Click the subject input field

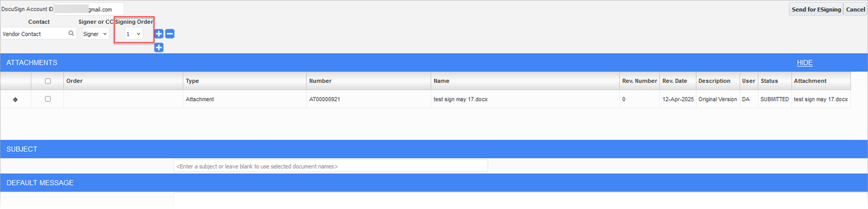tap(330, 166)
